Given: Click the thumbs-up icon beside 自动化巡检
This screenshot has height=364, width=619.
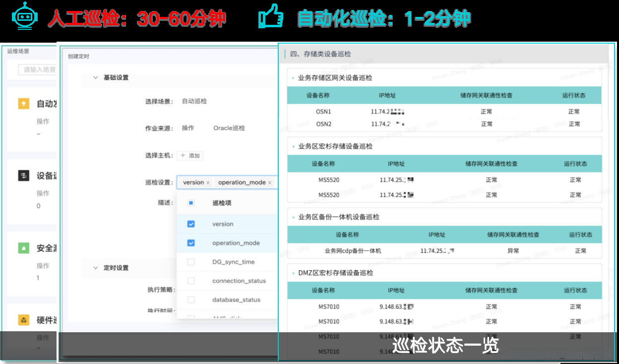Looking at the screenshot, I should click(x=270, y=15).
